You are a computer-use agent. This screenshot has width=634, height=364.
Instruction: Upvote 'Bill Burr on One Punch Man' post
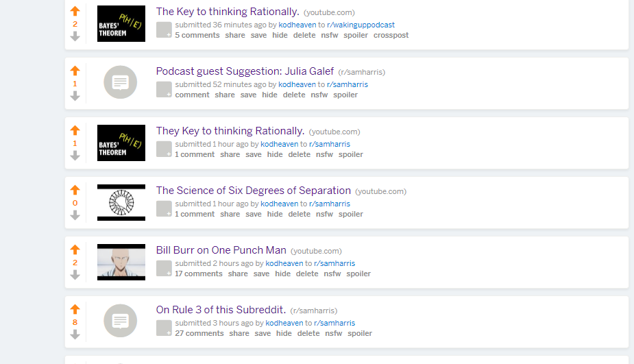(75, 250)
